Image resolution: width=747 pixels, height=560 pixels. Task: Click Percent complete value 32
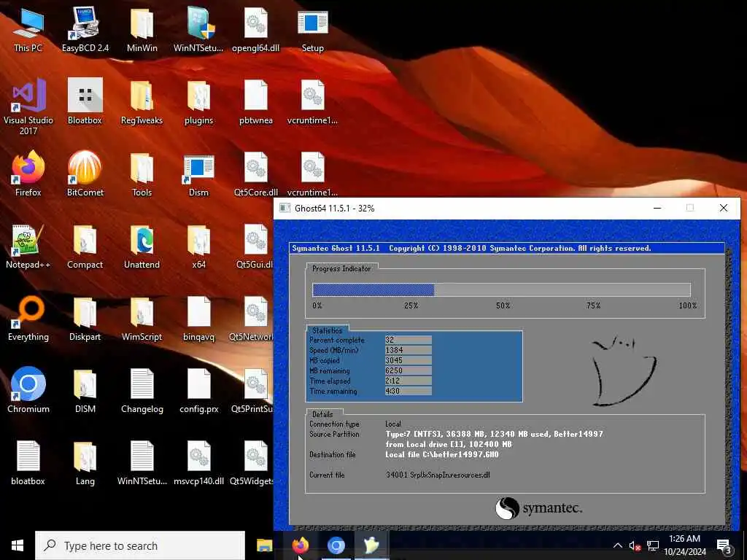coord(409,340)
